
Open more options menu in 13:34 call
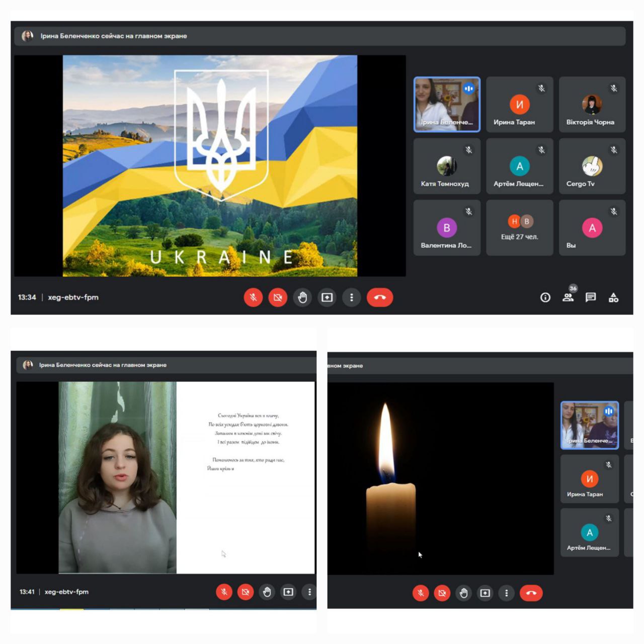(352, 297)
